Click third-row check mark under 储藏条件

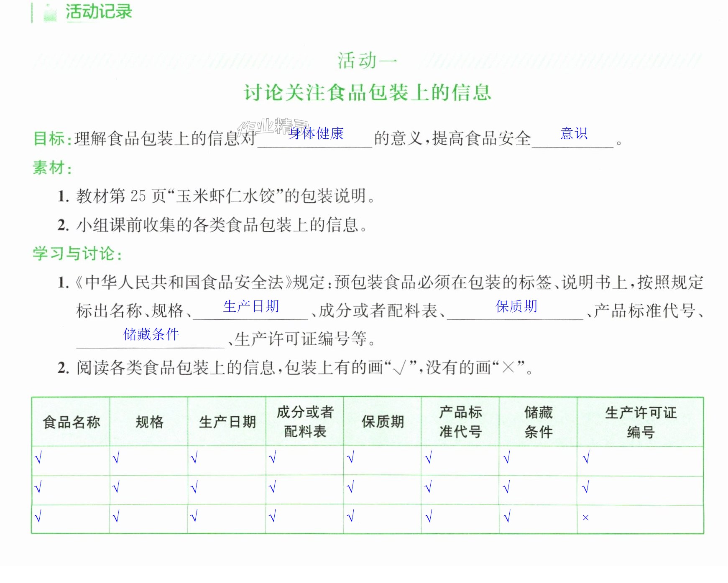(x=507, y=517)
